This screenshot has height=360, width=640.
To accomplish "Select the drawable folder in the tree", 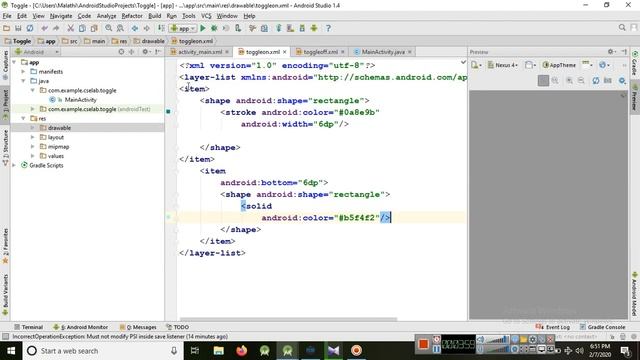I will pos(59,128).
